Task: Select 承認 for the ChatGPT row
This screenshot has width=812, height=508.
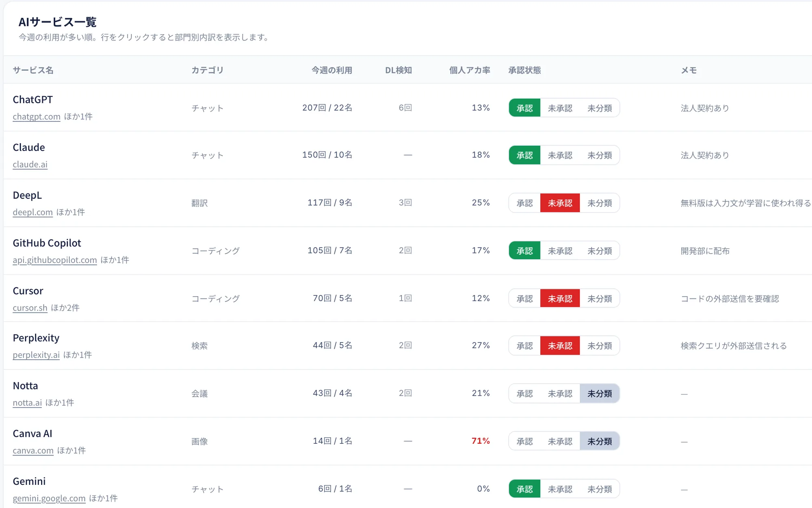Action: 525,108
